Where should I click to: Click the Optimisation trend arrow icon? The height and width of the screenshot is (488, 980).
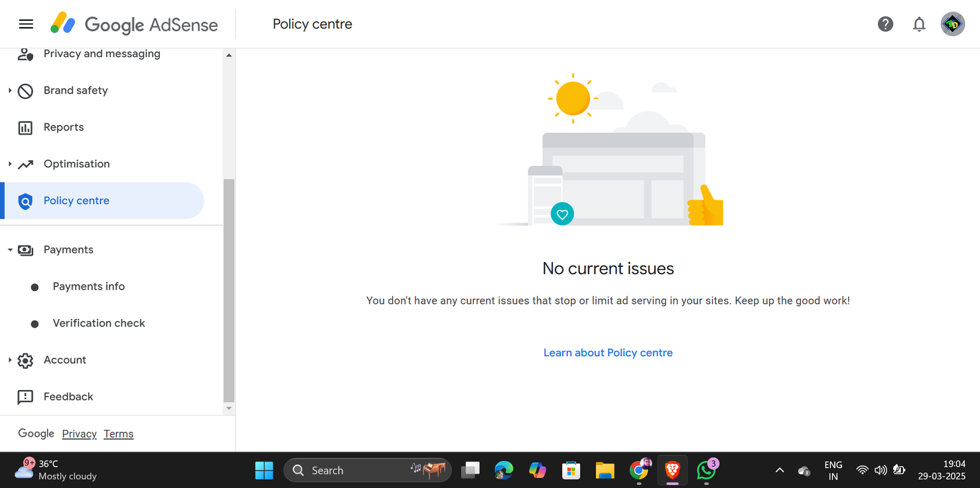point(25,164)
